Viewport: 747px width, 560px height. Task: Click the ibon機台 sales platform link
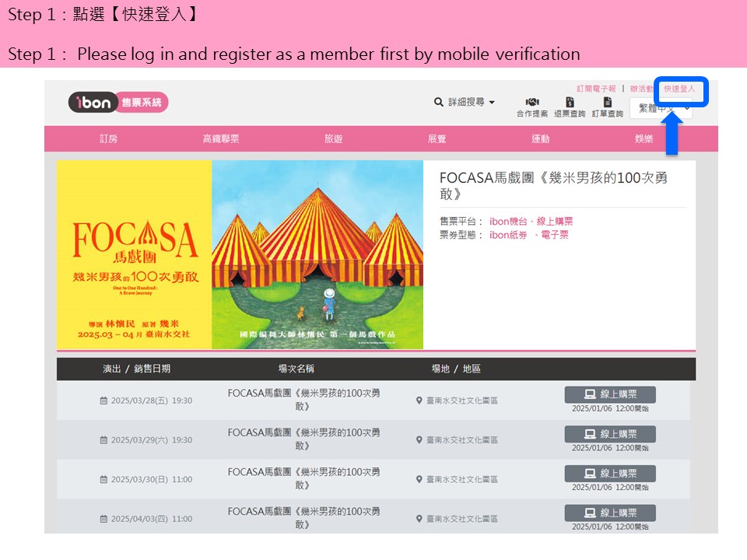(507, 222)
